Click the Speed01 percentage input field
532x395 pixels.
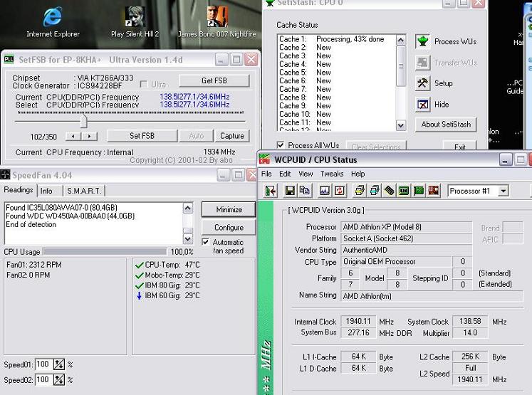(x=44, y=364)
